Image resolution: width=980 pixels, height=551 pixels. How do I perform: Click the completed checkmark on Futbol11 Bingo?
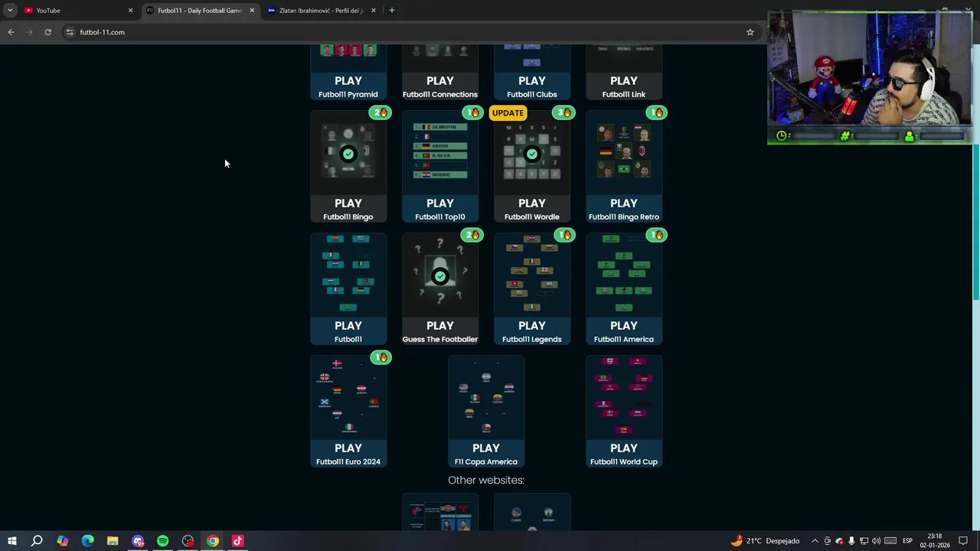tap(348, 154)
